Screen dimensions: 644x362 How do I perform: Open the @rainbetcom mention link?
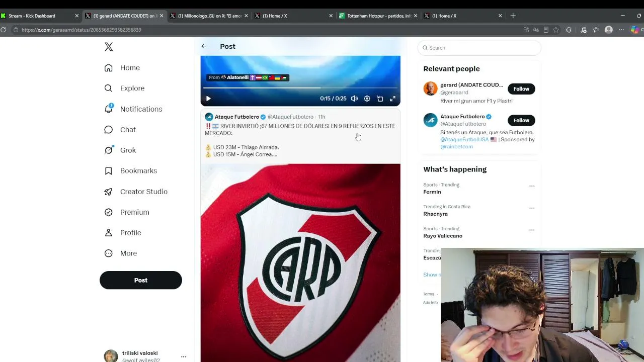(456, 147)
